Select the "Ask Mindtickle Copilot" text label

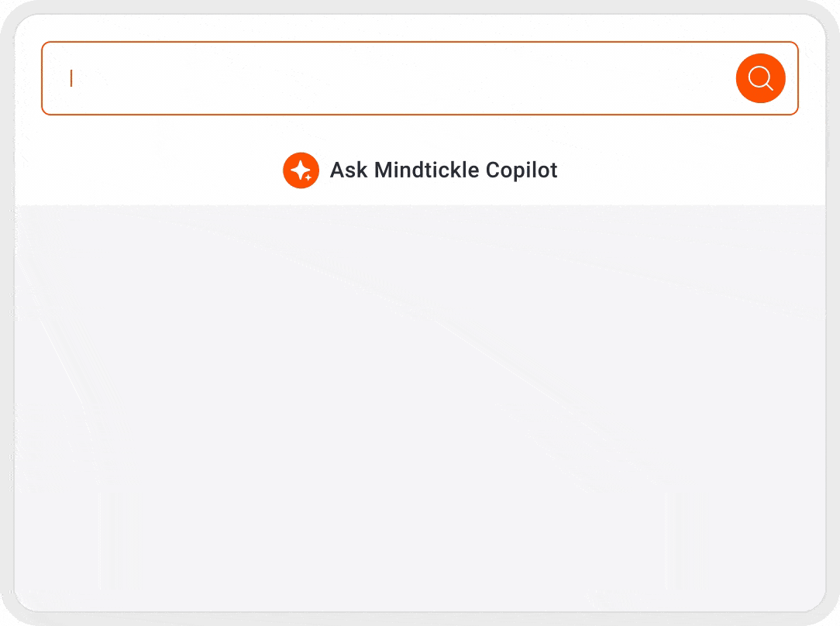click(x=443, y=170)
